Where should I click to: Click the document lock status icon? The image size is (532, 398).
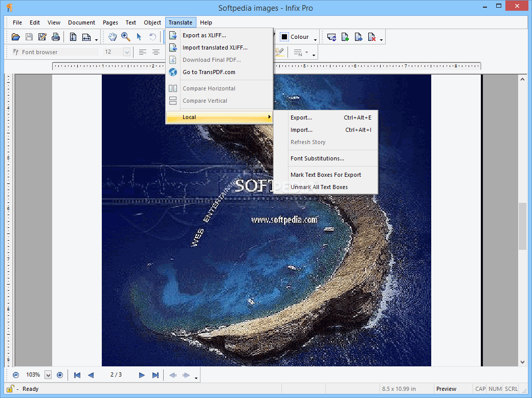(x=10, y=388)
